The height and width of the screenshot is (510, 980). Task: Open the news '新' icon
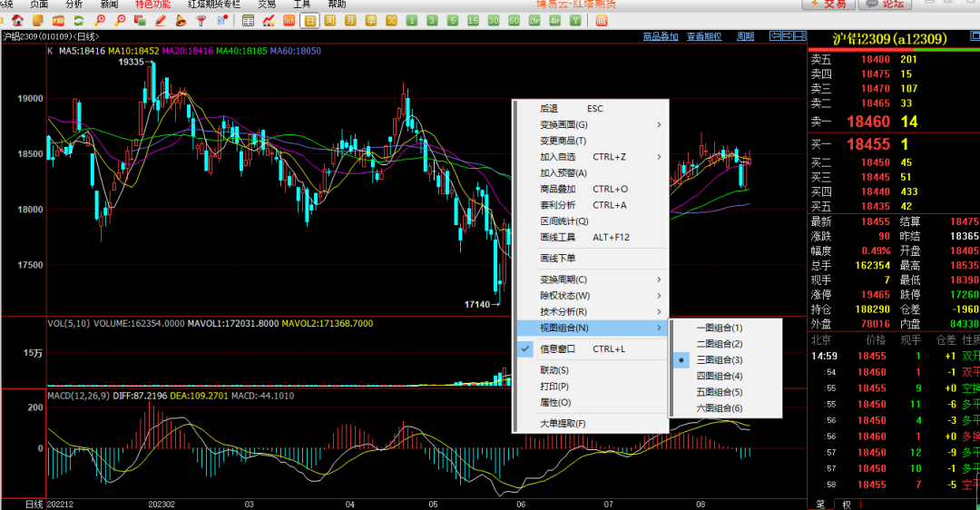pos(222,21)
